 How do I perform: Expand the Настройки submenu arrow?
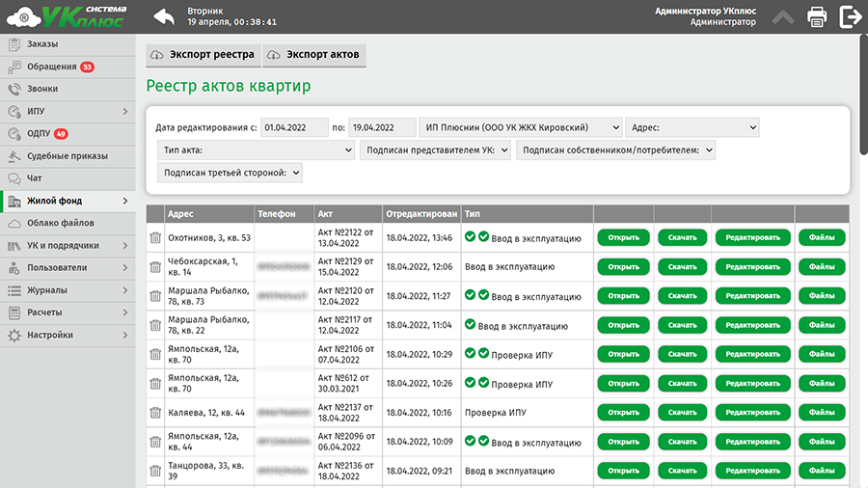125,336
